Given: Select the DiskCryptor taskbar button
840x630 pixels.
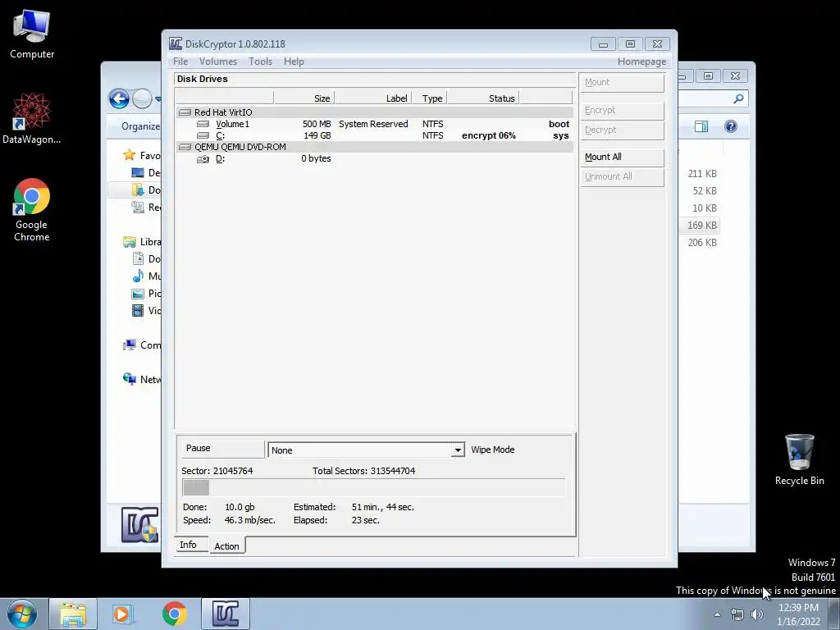Looking at the screenshot, I should 225,614.
